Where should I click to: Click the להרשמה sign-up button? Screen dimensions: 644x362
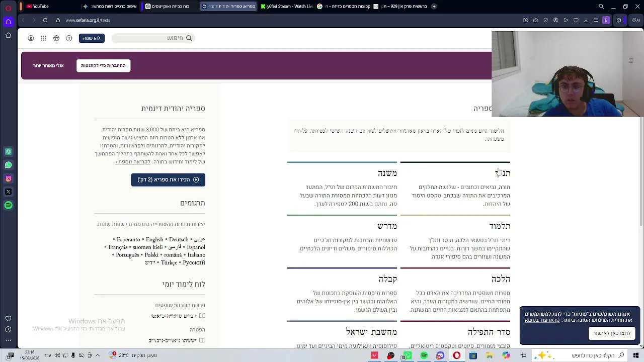coord(92,38)
